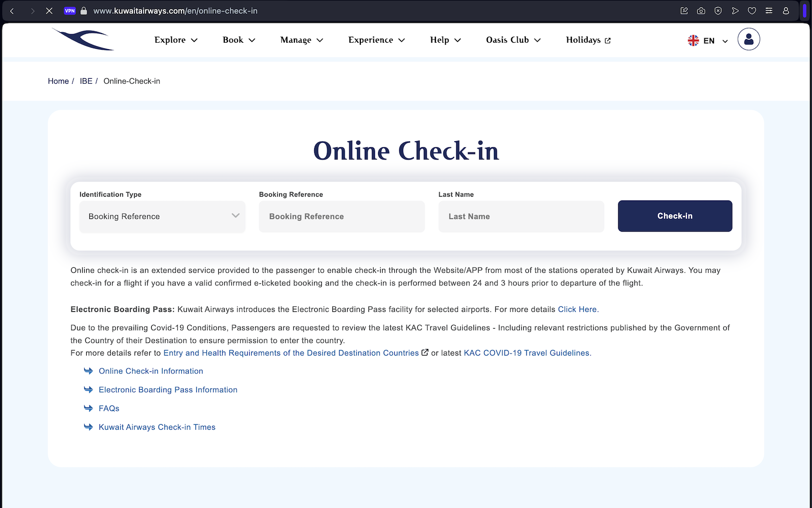The height and width of the screenshot is (508, 812).
Task: Open Kuwait Airways Check-in Times link
Action: tap(157, 427)
